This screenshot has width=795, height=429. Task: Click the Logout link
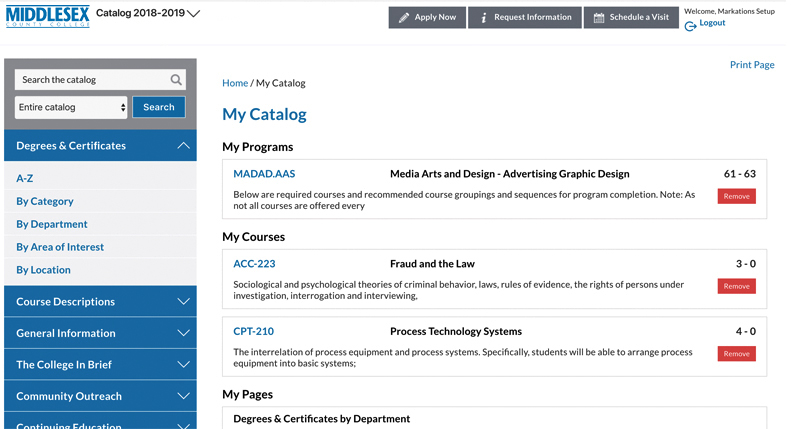(x=712, y=23)
